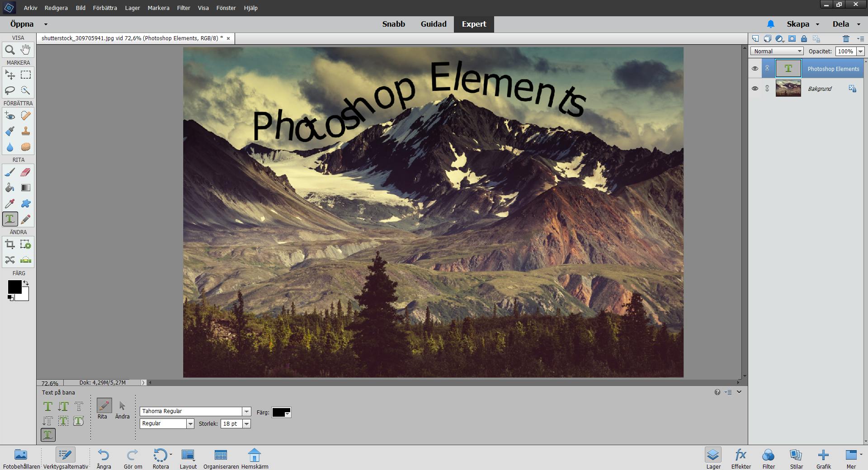Select the Clone Stamp tool

[26, 131]
